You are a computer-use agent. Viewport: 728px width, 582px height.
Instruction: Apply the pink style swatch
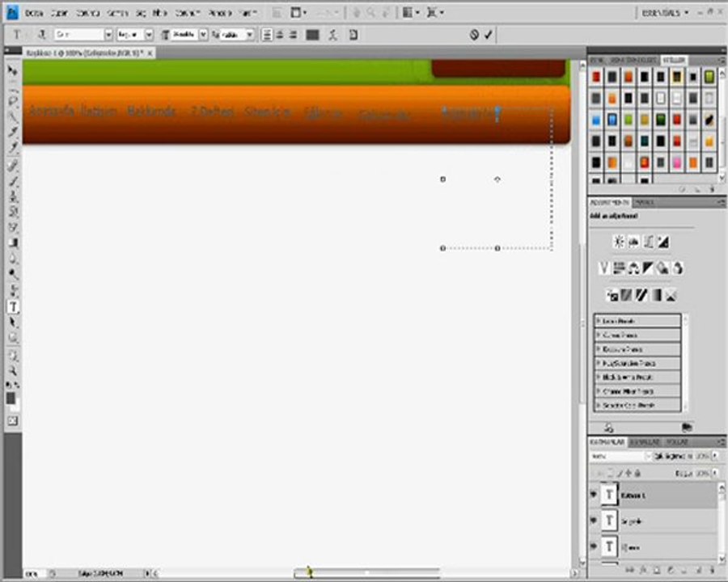pos(677,162)
